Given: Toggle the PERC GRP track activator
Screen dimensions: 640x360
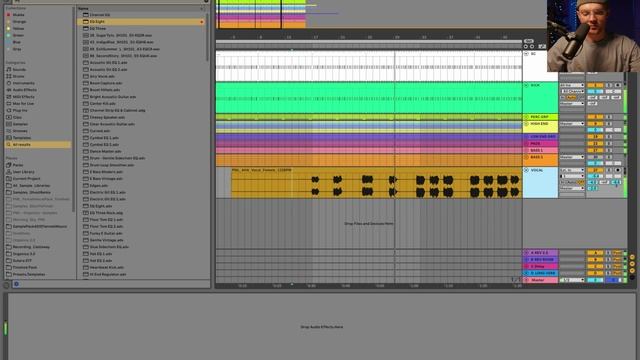Looking at the screenshot, I should tap(595, 117).
